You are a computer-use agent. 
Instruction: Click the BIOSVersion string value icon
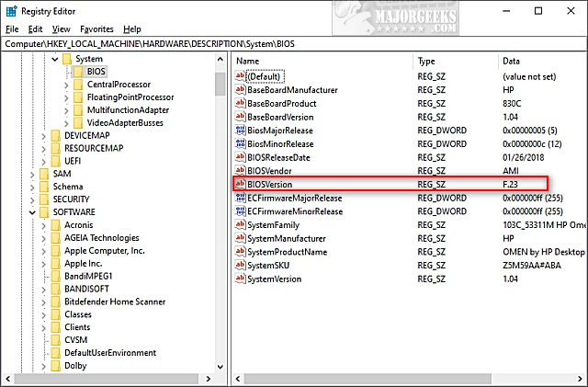click(x=240, y=184)
